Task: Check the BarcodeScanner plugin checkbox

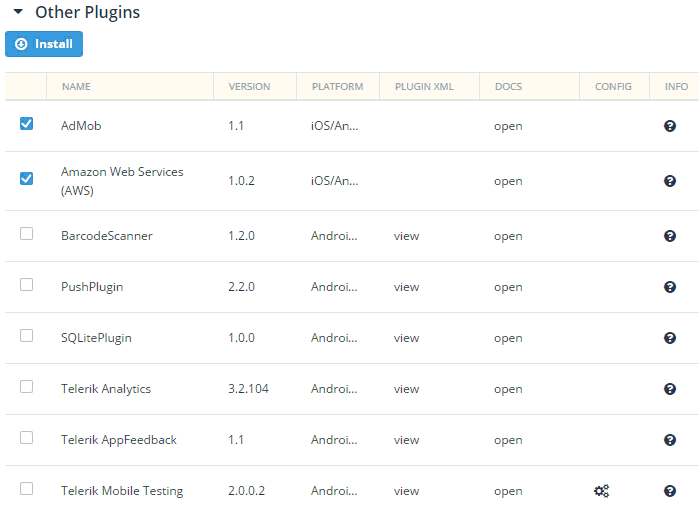Action: coord(26,233)
